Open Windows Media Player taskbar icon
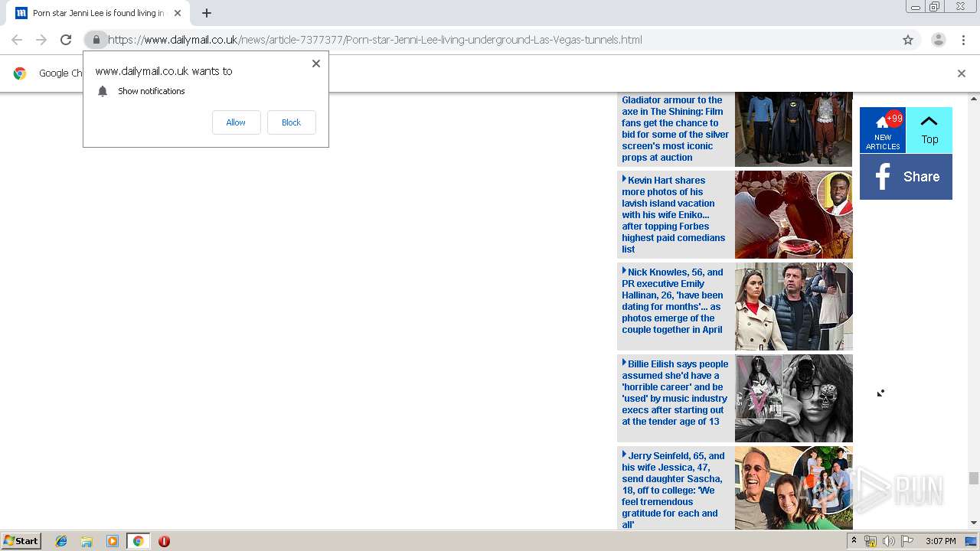 [113, 541]
